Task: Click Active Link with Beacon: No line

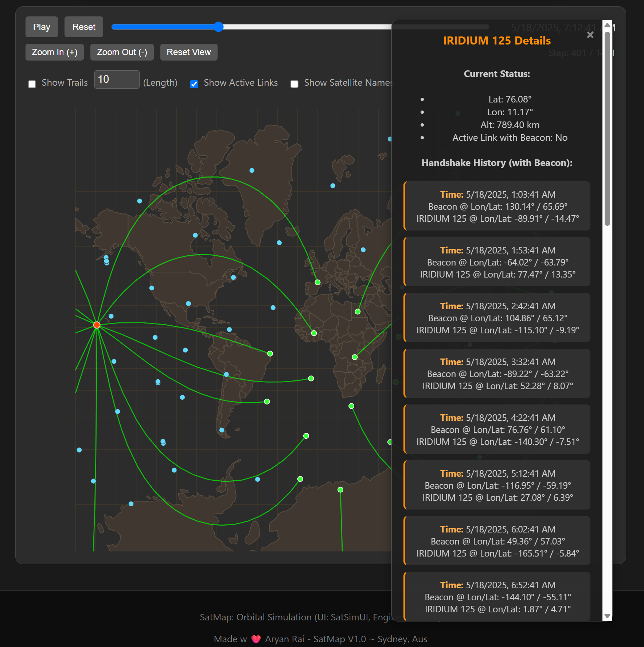Action: point(510,137)
